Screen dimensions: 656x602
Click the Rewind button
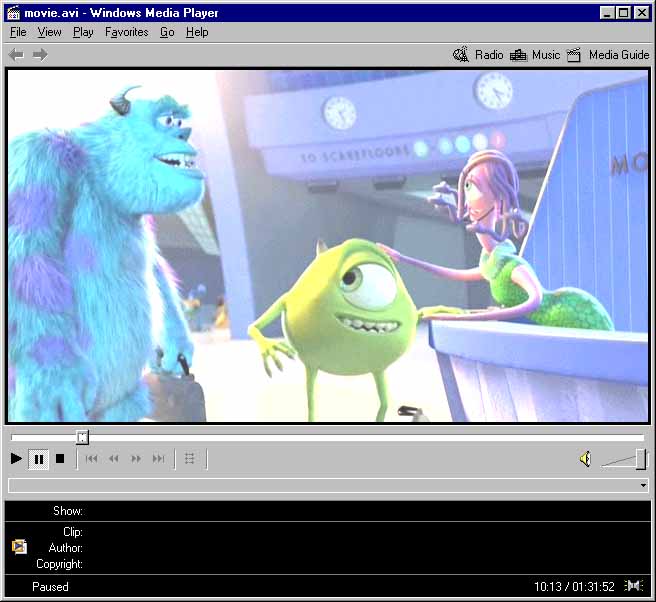coord(114,459)
